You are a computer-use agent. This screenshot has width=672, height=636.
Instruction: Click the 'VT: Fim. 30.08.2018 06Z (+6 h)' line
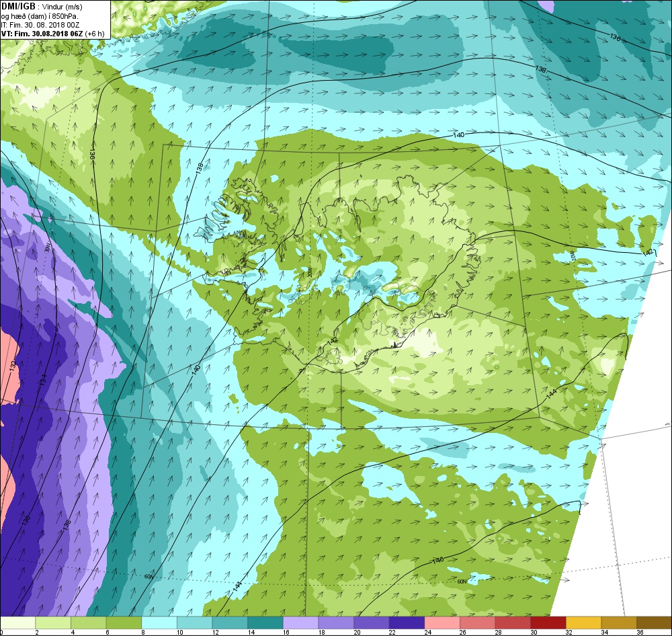click(x=52, y=34)
